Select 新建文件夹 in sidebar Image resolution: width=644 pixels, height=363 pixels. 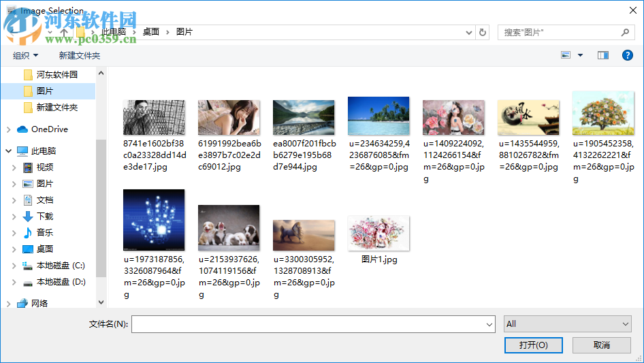(x=57, y=108)
